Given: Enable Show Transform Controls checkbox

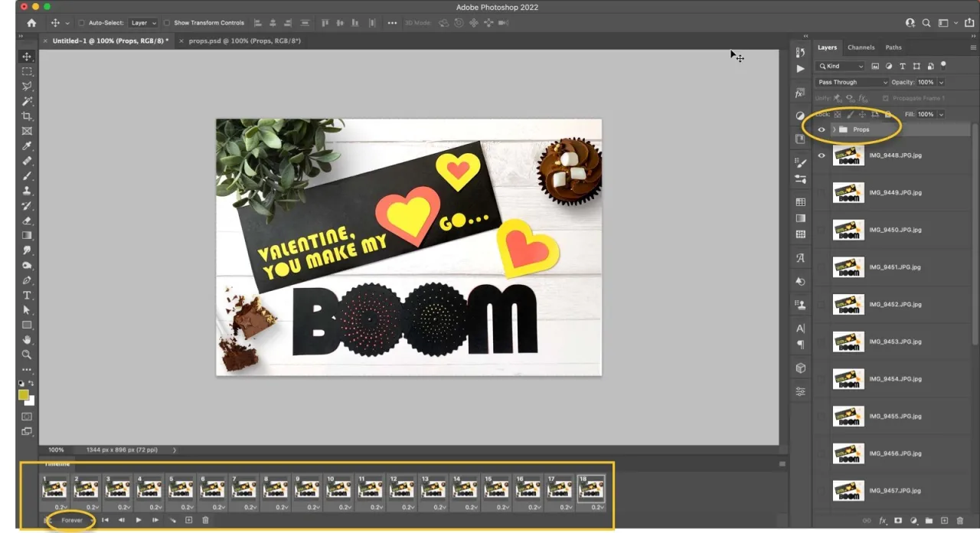Looking at the screenshot, I should click(167, 23).
